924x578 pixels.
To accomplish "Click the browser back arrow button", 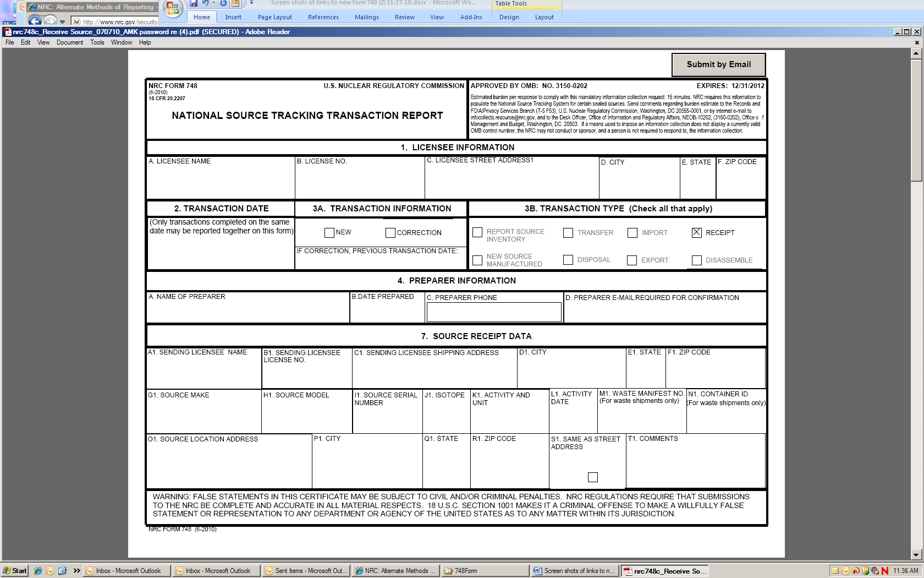I will [35, 21].
